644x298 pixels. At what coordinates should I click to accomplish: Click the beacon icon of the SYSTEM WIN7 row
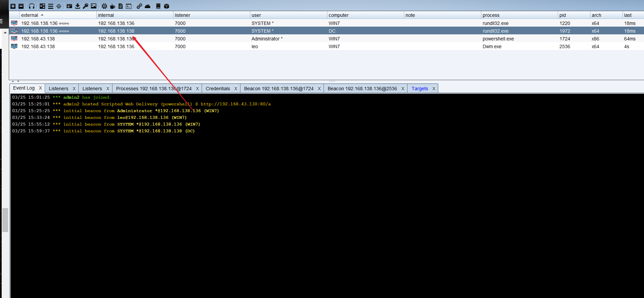(x=14, y=23)
